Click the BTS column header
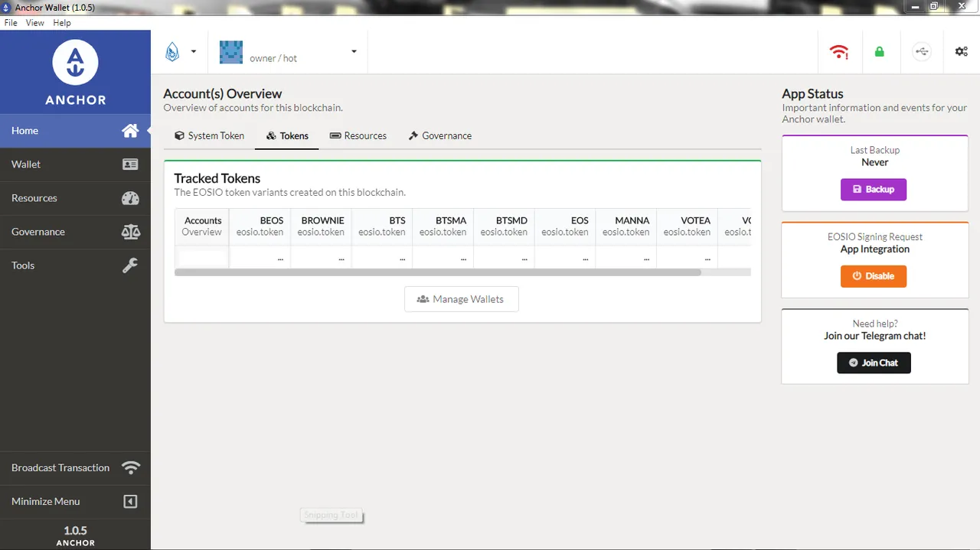This screenshot has height=550, width=980. [382, 226]
